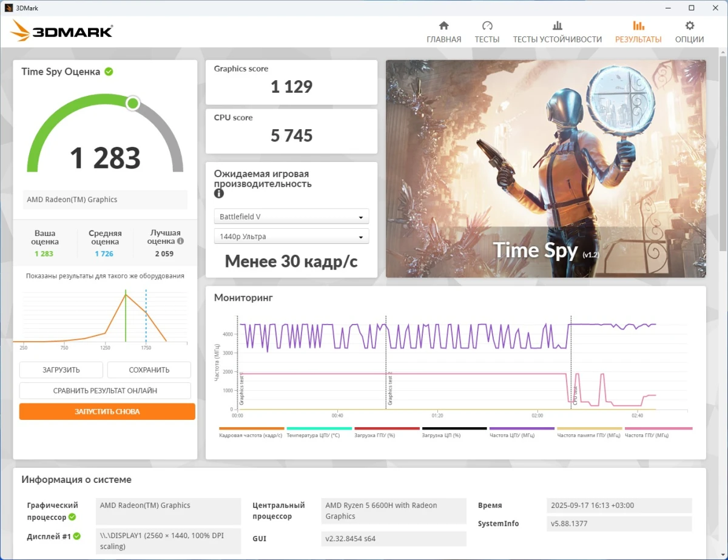
Task: Click the Информация о системе heading
Action: tap(76, 479)
